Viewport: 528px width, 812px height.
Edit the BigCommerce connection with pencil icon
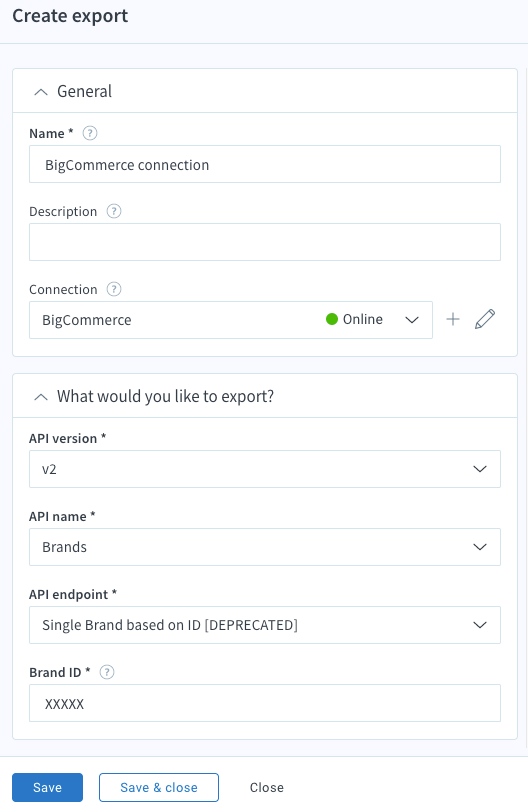(485, 319)
